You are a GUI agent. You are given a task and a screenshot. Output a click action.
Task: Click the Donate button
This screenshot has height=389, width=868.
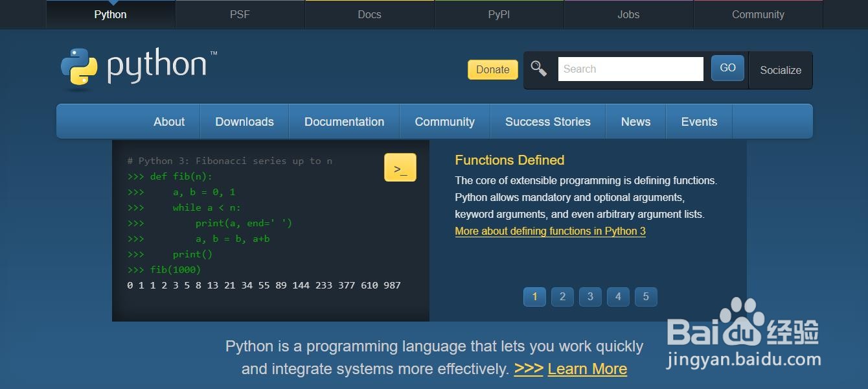[492, 69]
